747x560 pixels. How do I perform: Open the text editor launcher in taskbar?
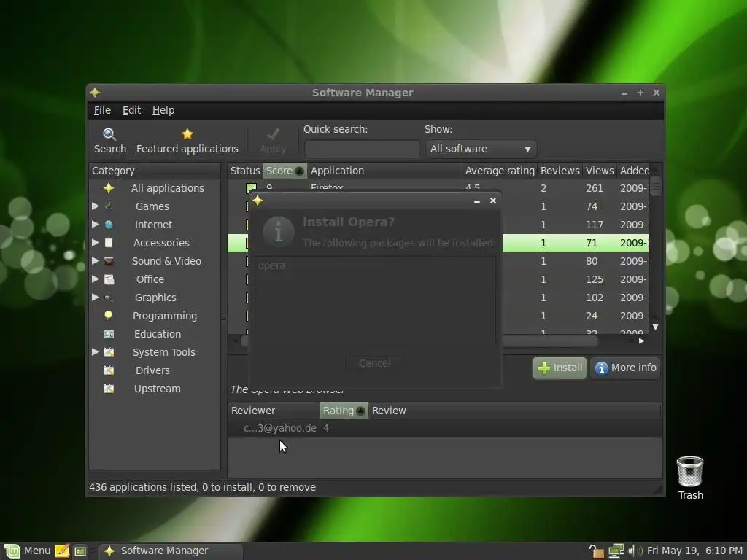tap(62, 551)
